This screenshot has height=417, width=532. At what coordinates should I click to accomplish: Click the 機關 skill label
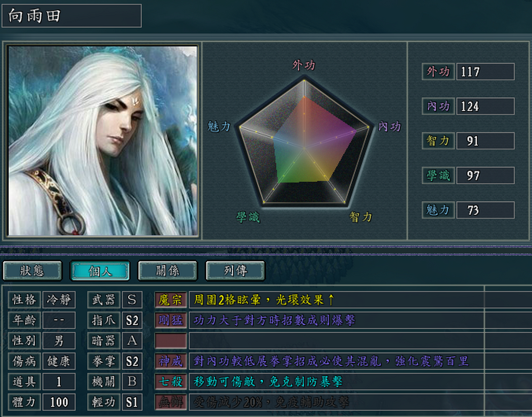(104, 381)
